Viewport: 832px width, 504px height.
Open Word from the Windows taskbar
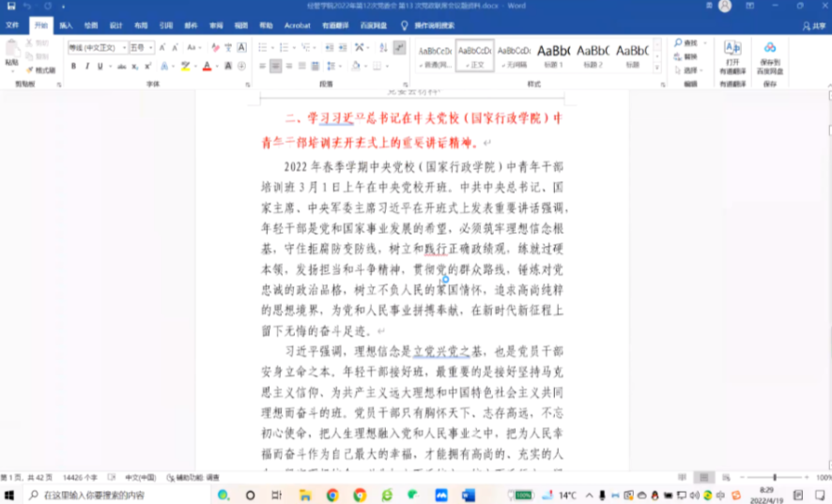[468, 495]
